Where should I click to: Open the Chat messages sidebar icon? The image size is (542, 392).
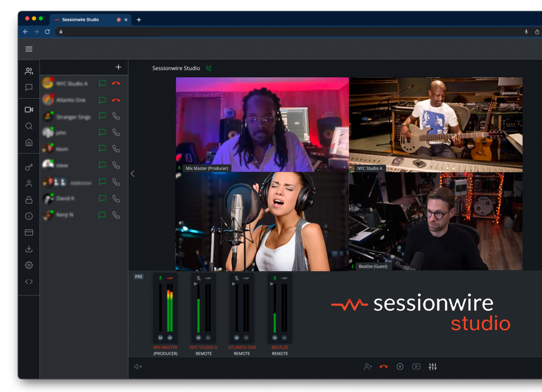tap(29, 88)
